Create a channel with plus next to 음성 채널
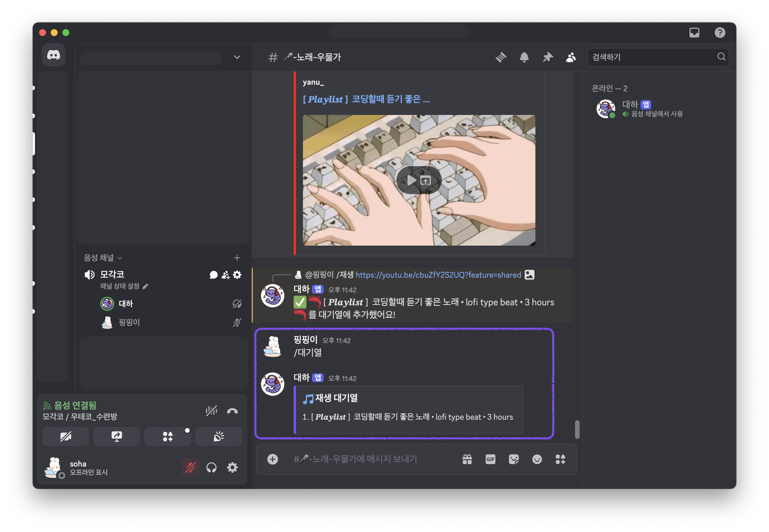Viewport: 769px width, 532px height. tap(237, 258)
